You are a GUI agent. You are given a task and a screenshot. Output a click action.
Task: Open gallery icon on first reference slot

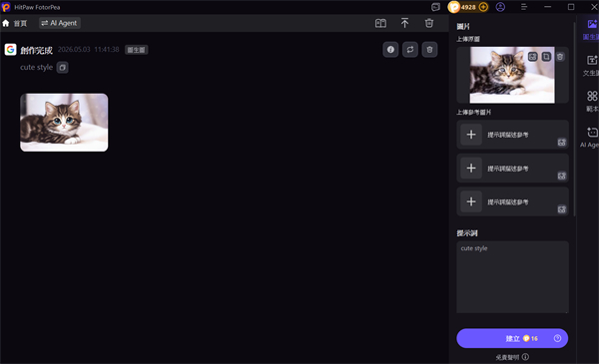pyautogui.click(x=561, y=143)
